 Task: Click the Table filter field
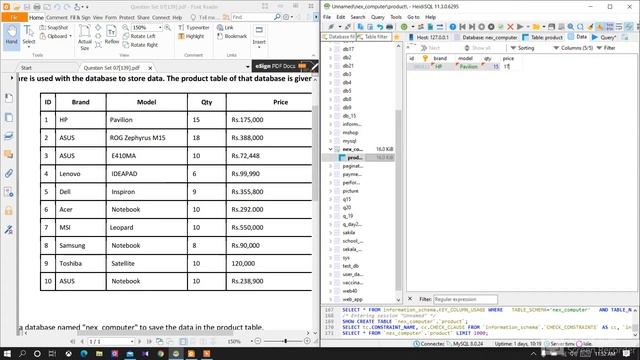click(373, 37)
